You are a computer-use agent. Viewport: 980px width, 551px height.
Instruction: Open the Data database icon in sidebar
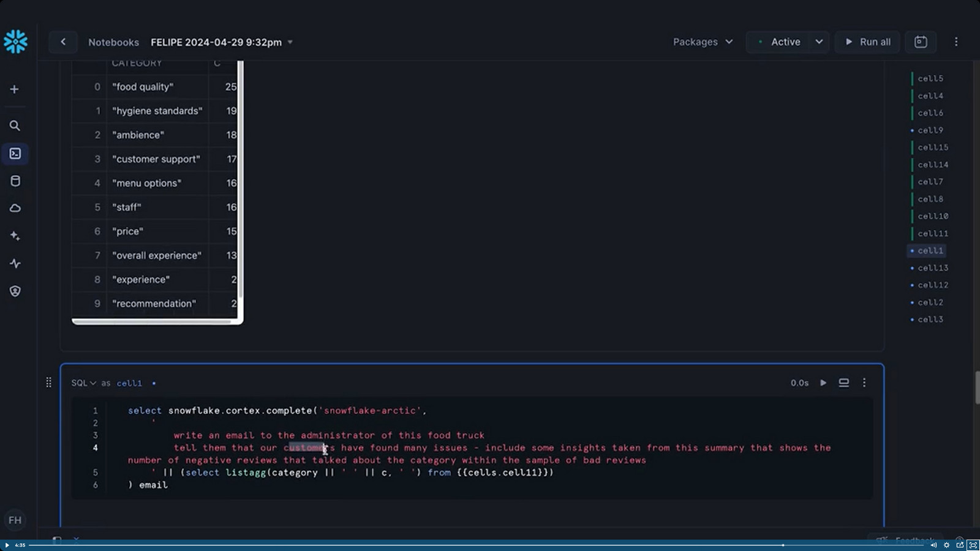[15, 181]
